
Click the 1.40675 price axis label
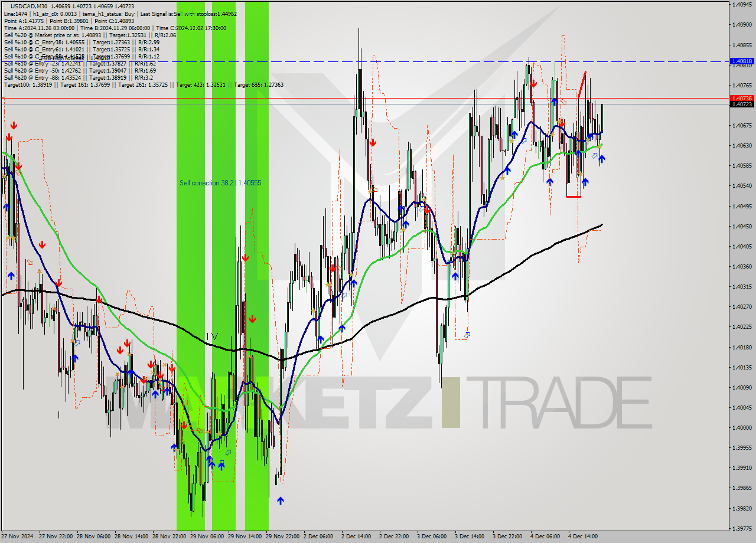742,125
